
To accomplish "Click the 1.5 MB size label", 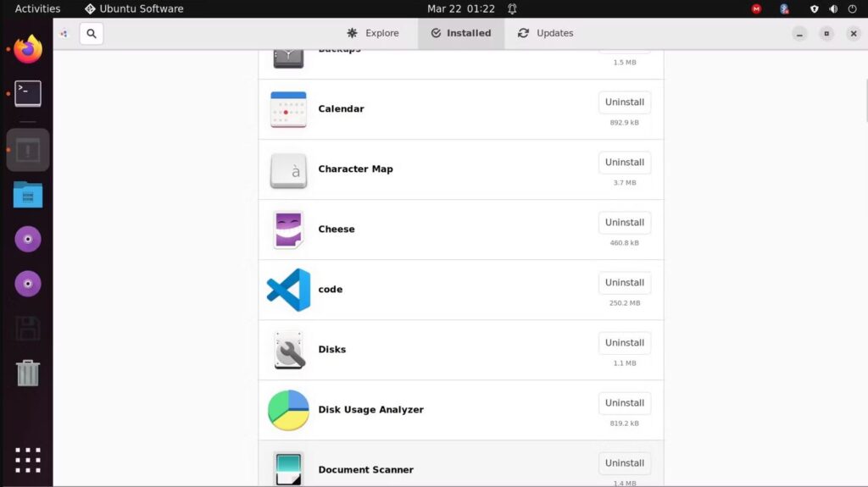I will 625,63.
